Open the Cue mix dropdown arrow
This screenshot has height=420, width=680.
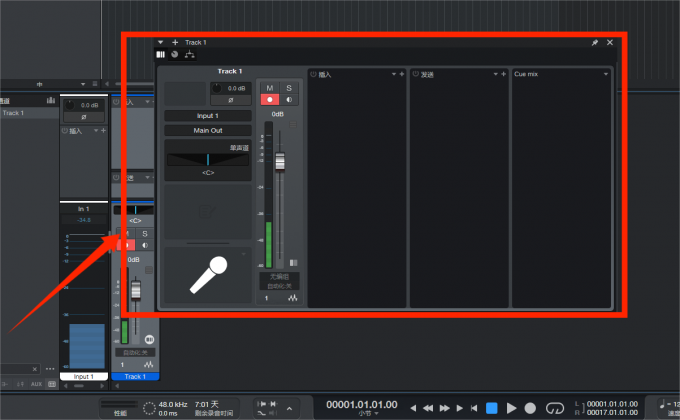[x=606, y=74]
